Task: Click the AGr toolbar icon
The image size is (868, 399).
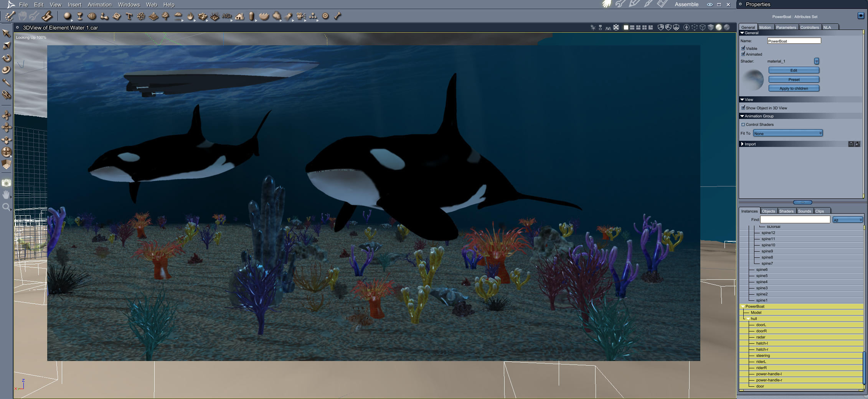Action: 227,16
